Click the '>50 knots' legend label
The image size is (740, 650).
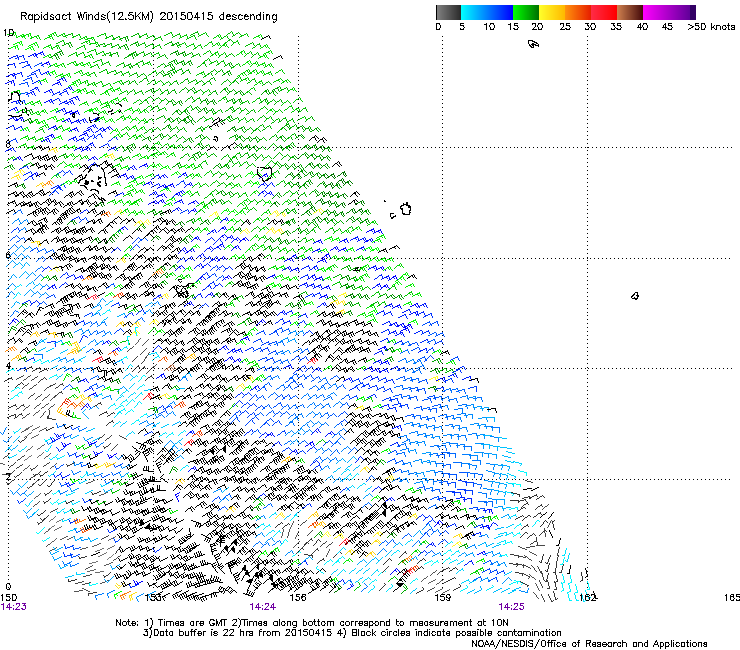(x=711, y=27)
